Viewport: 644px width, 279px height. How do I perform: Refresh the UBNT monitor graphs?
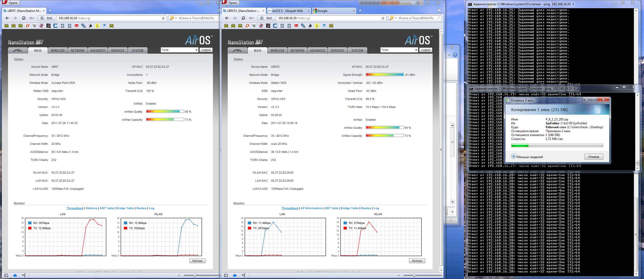pos(197,261)
